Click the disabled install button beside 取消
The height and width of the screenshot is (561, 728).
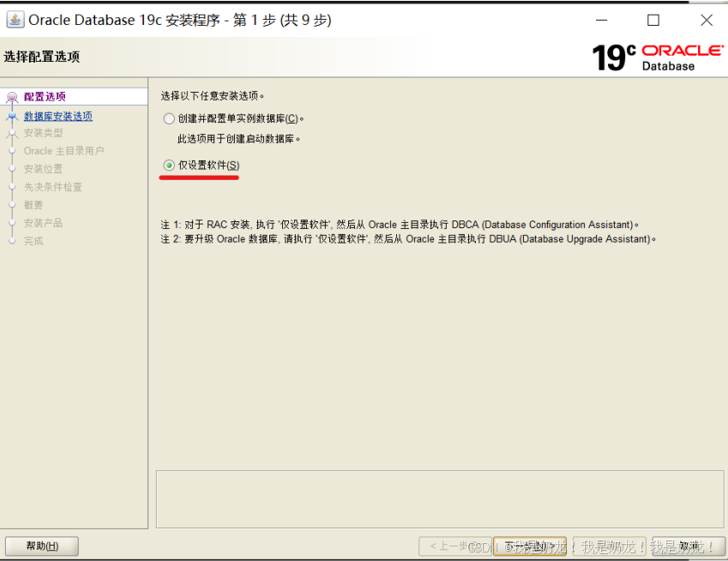coord(609,546)
